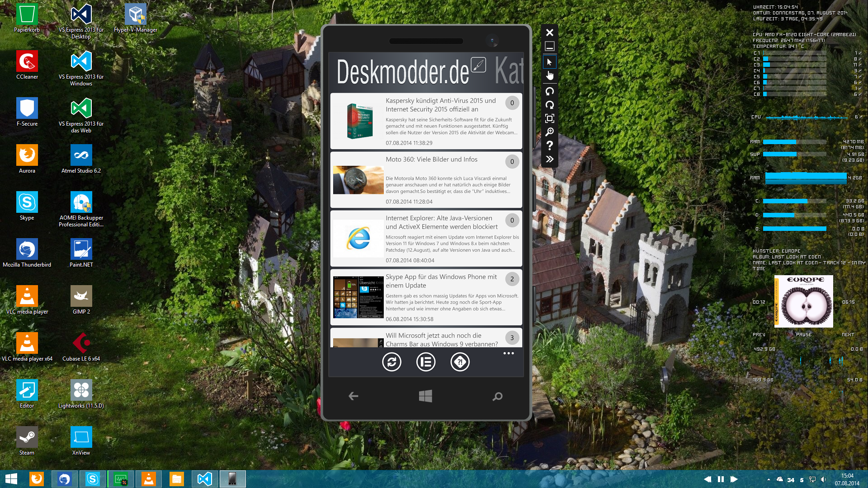Image resolution: width=868 pixels, height=488 pixels.
Task: Open Windows Start button on taskbar
Action: click(11, 479)
